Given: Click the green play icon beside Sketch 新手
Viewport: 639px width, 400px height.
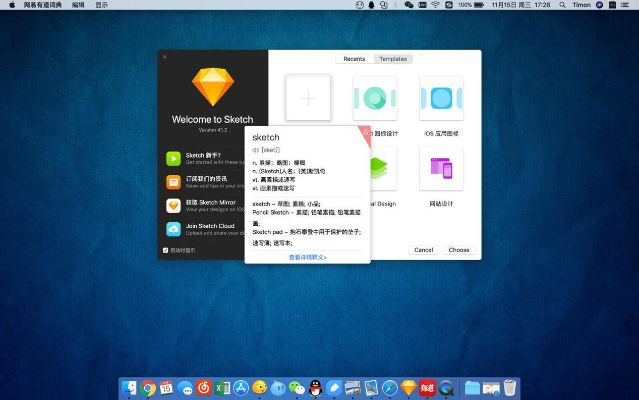Looking at the screenshot, I should click(x=173, y=158).
